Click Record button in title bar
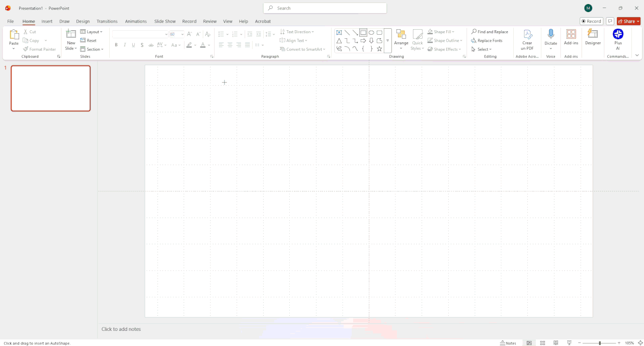Viewport: 644px width, 346px height. [591, 21]
